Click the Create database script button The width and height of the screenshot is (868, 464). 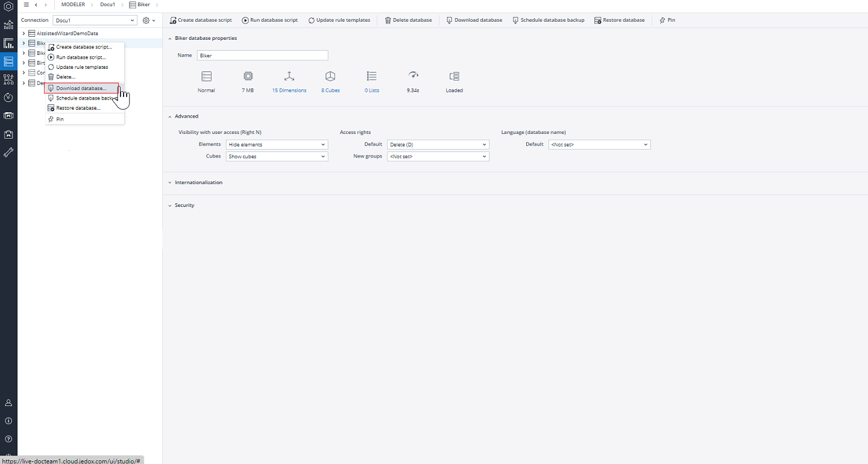[x=201, y=20]
